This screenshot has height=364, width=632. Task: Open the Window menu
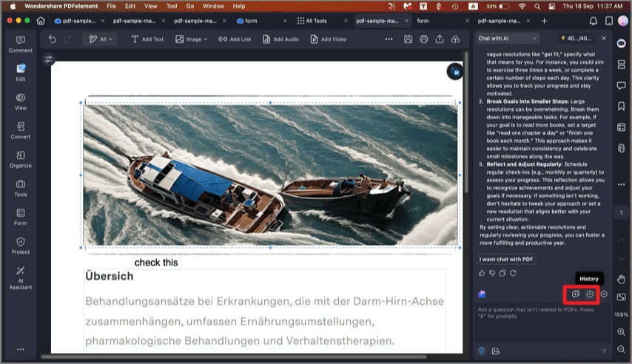[213, 6]
